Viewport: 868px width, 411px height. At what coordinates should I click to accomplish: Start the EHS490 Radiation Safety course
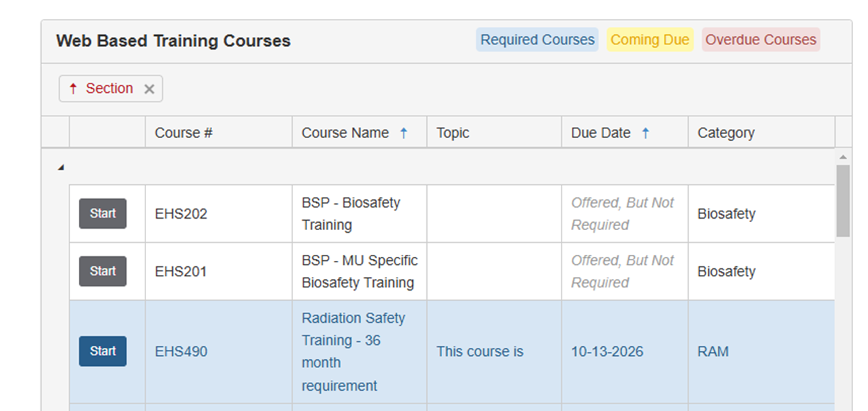[x=102, y=351]
